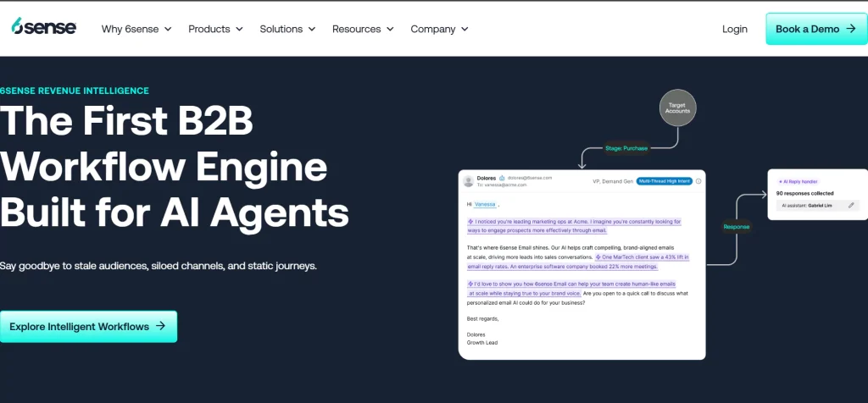Click the Vanessa name tag in greeting

pos(485,205)
